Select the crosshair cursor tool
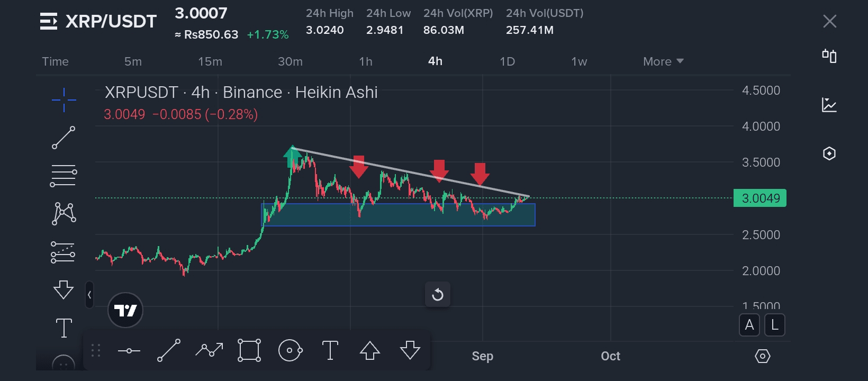The image size is (868, 381). pyautogui.click(x=64, y=99)
